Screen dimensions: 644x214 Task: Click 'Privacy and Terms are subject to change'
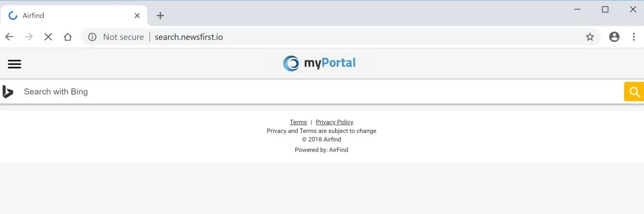click(x=321, y=131)
